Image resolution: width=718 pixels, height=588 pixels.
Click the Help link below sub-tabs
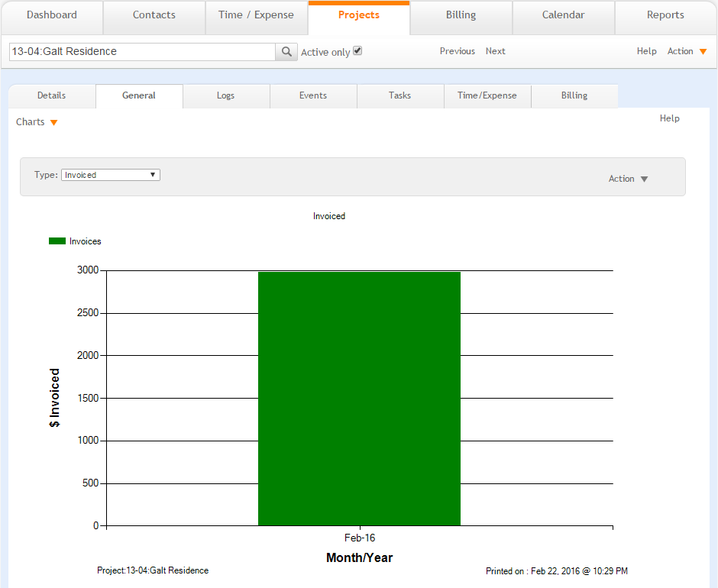pos(669,118)
